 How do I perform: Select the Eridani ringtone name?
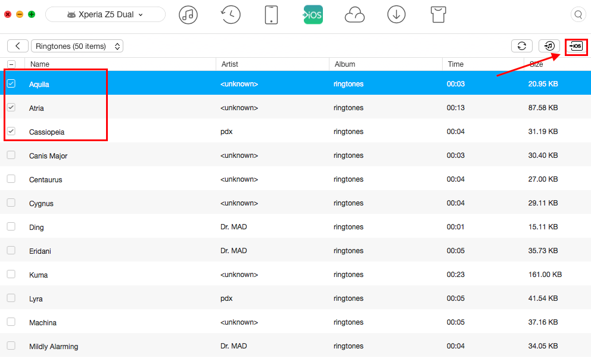[x=40, y=251]
